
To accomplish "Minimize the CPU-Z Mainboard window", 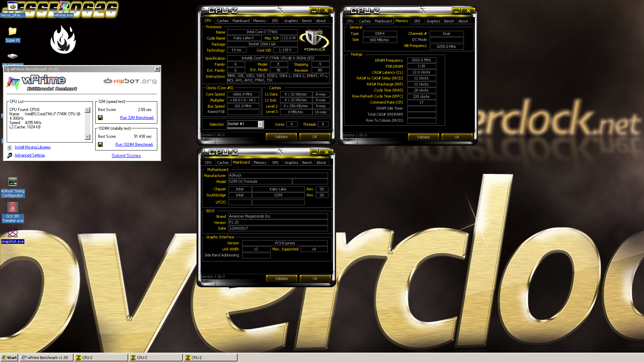I will coord(314,153).
